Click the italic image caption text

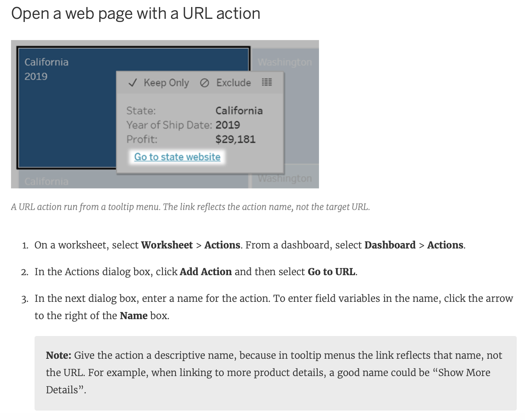[x=190, y=207]
